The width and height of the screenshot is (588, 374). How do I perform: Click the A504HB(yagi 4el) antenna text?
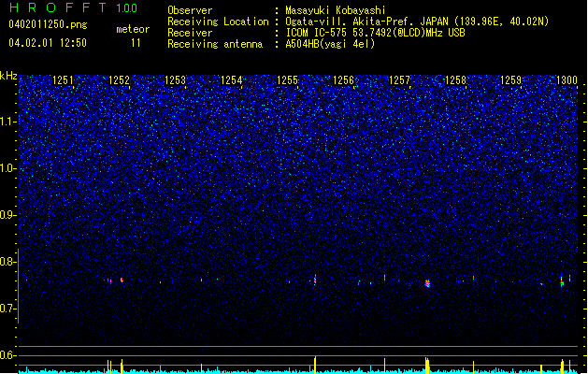point(330,44)
